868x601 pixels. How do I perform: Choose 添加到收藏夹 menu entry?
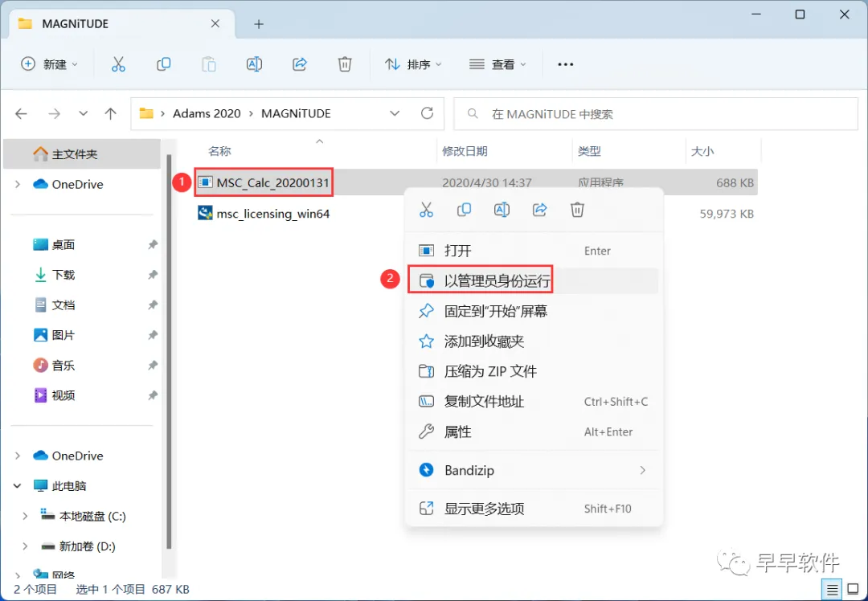coord(533,341)
